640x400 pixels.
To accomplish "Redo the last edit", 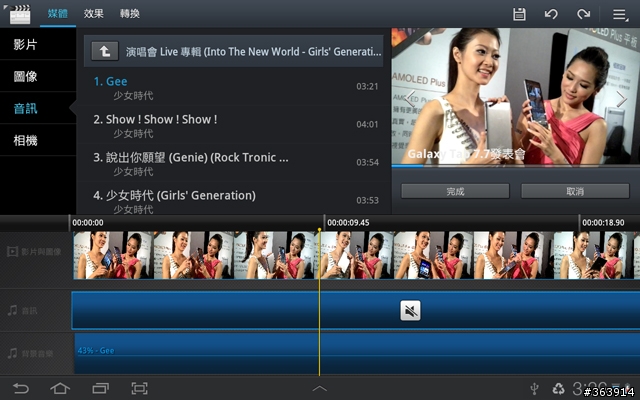I will (583, 14).
